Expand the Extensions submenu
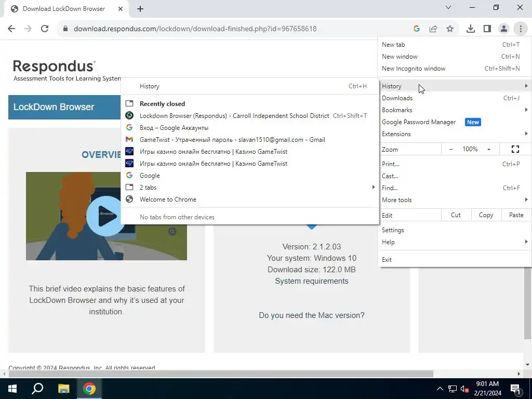532x399 pixels. [455, 134]
